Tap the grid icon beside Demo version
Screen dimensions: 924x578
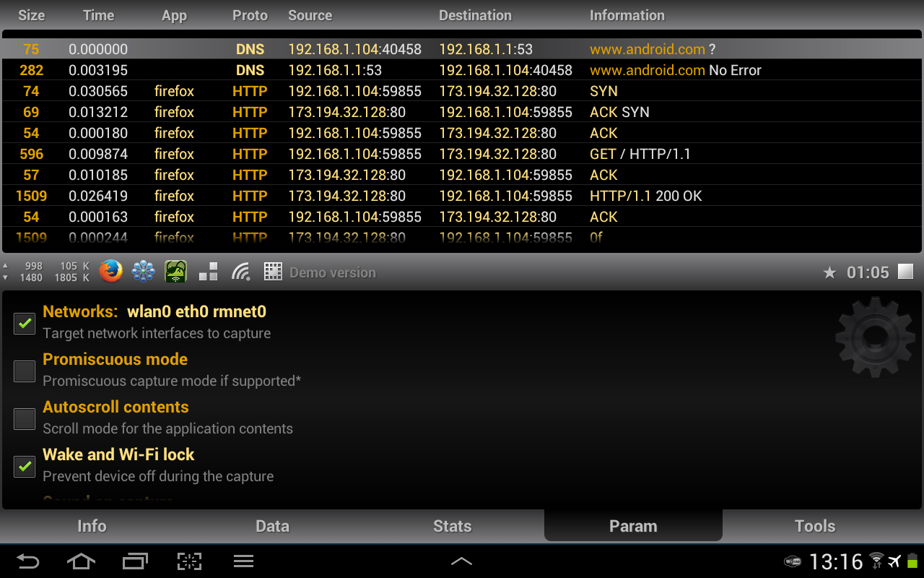click(x=273, y=272)
